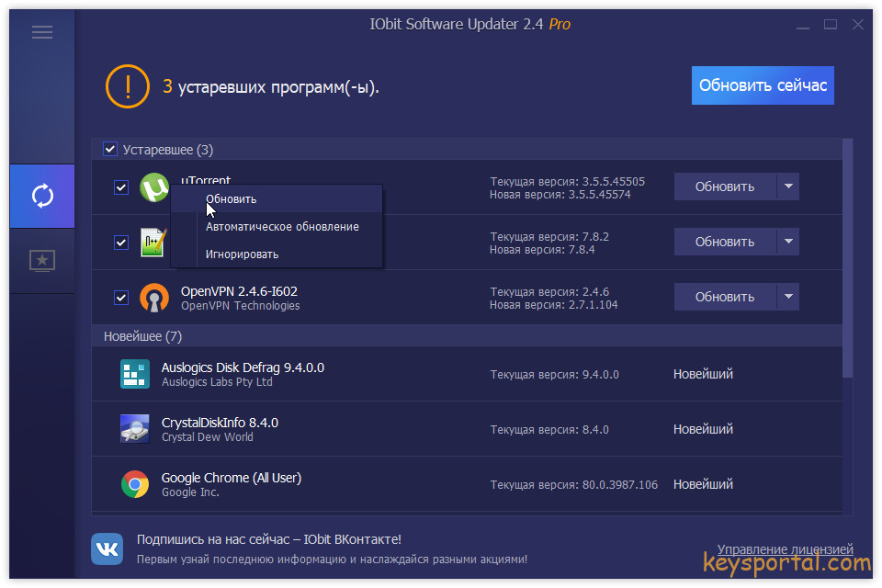Viewport: 882px width, 588px height.
Task: Click the CrystalDiskInfo application icon
Action: pos(135,429)
